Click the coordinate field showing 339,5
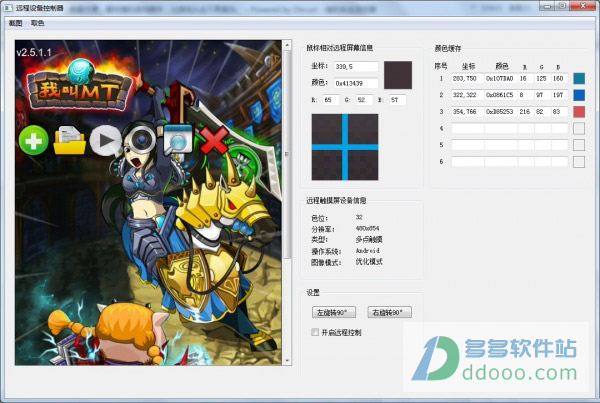The height and width of the screenshot is (403, 600). tap(356, 67)
